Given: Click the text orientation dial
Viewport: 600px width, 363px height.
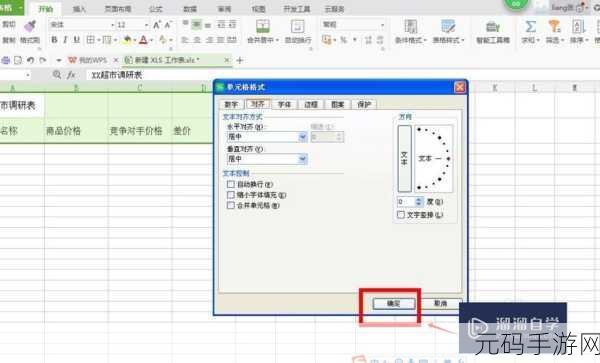Looking at the screenshot, I should (x=434, y=158).
